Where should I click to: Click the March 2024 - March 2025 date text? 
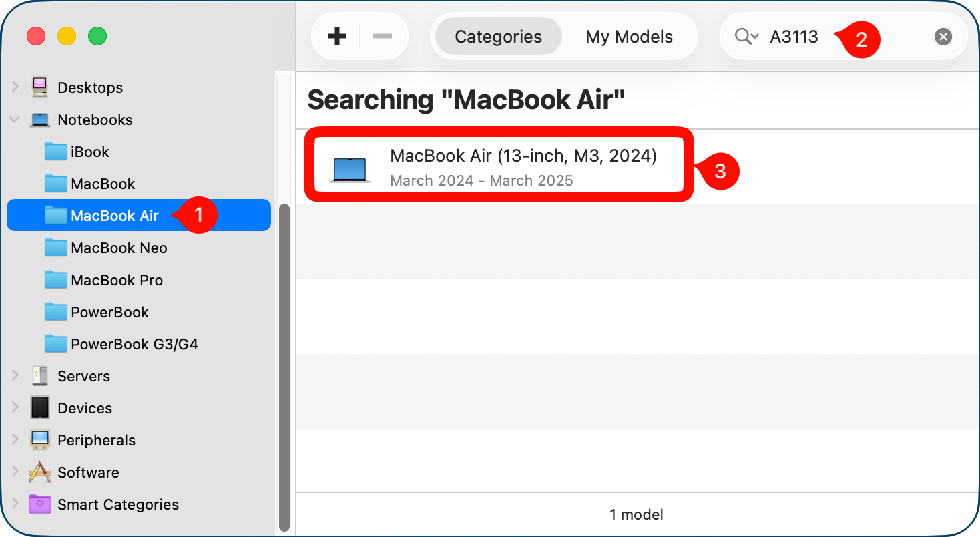(481, 180)
